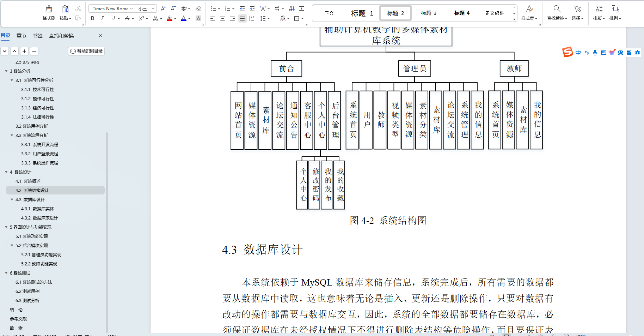Screen dimensions: 644x336
Task: Click the Cut scissors icon
Action: (x=78, y=8)
